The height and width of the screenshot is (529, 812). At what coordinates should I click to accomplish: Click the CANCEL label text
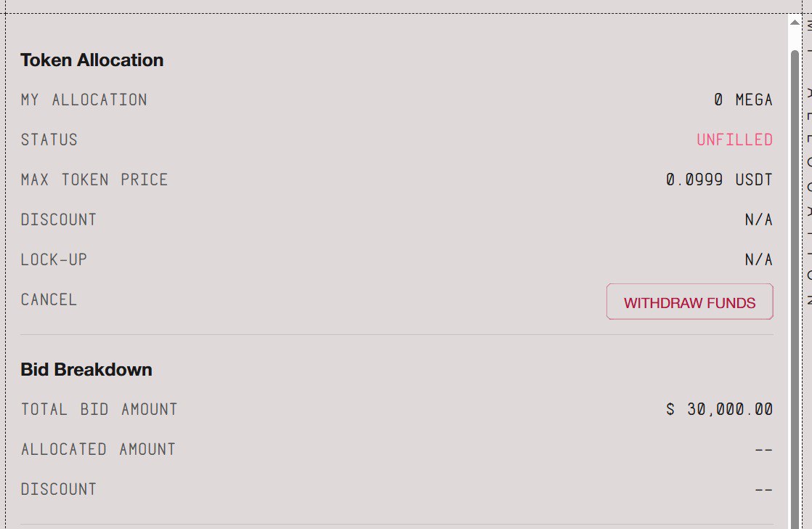tap(49, 299)
